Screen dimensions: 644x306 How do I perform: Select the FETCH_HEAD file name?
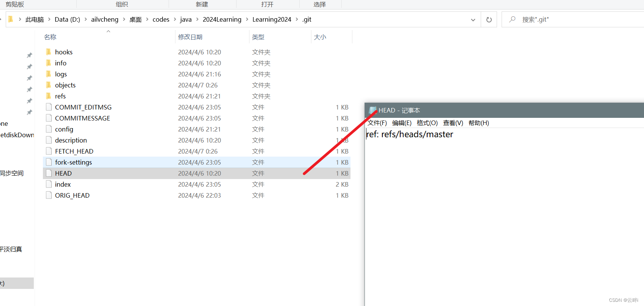tap(74, 151)
